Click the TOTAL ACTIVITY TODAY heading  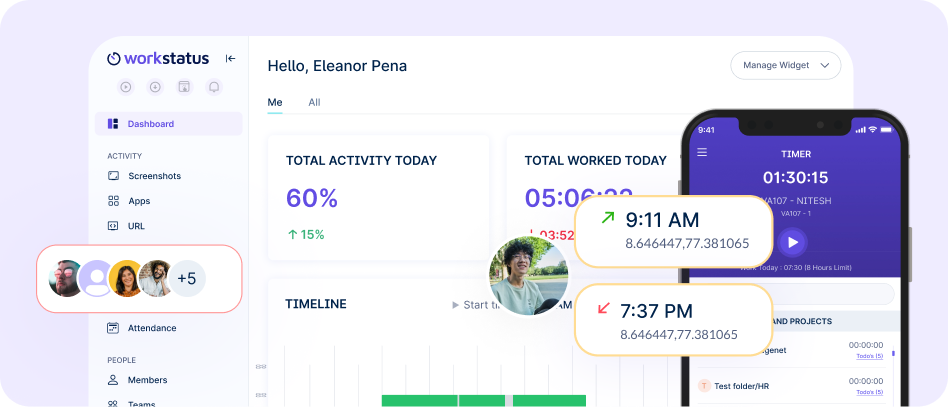[x=362, y=161]
